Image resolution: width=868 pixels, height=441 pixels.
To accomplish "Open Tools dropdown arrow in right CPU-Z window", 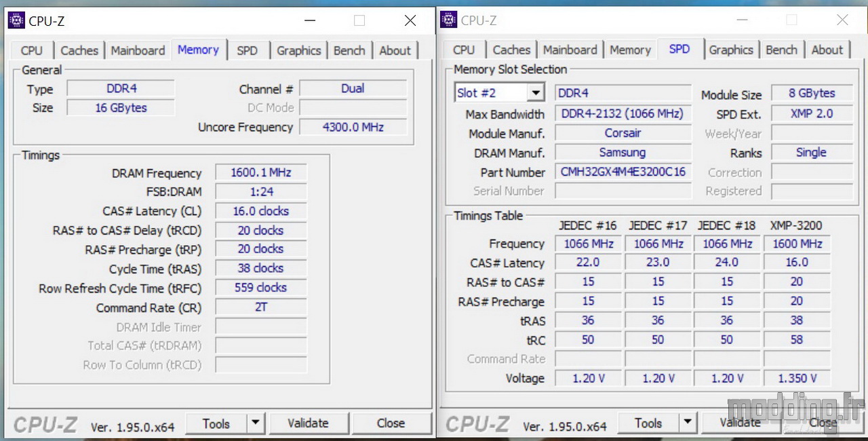I will 687,423.
